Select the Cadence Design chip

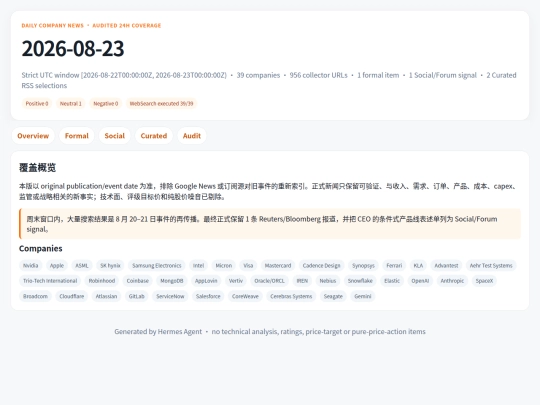click(321, 266)
